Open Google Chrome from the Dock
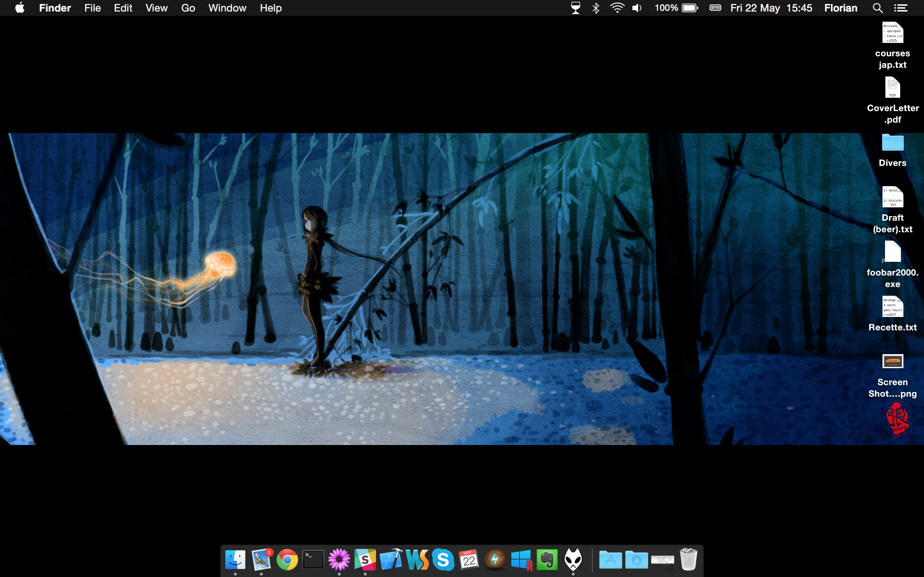924x577 pixels. [287, 560]
